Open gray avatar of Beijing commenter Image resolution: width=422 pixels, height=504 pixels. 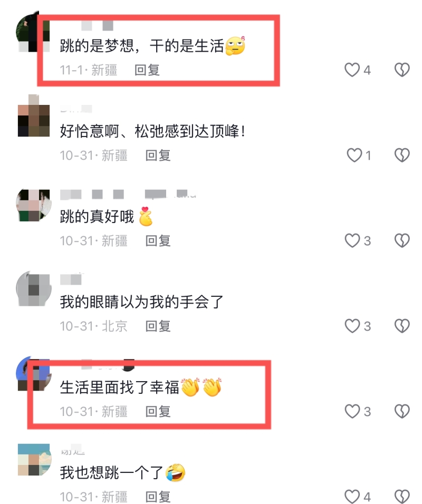(33, 289)
